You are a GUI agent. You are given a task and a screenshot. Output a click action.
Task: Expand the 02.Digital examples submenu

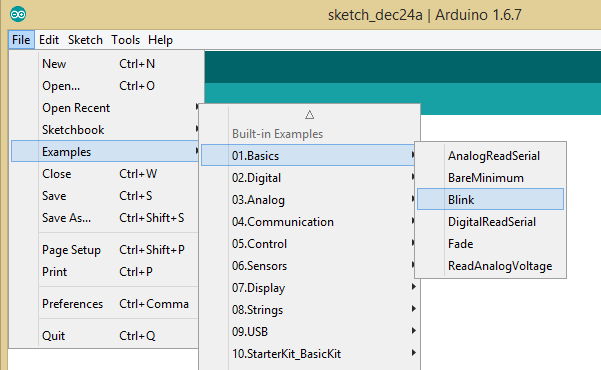pyautogui.click(x=309, y=178)
